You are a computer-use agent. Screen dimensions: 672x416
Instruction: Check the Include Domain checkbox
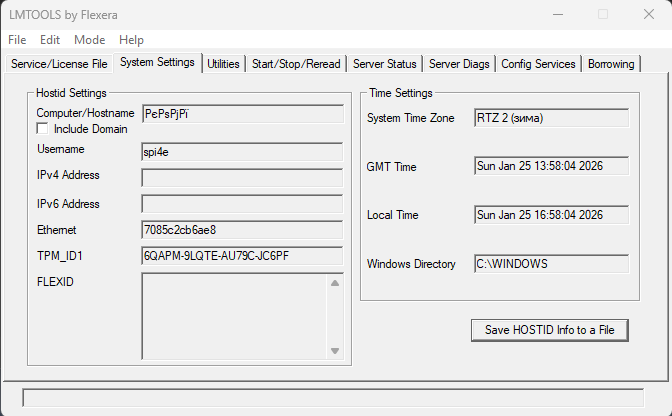[43, 129]
